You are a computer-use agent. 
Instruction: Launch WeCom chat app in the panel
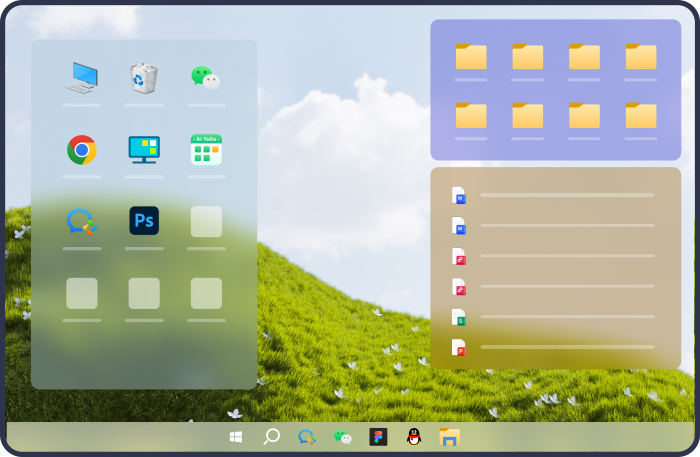point(82,221)
